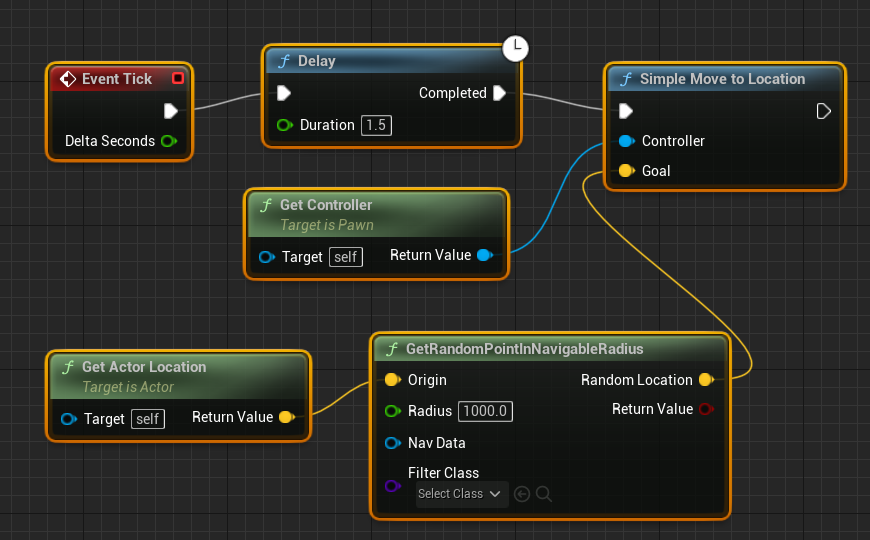The height and width of the screenshot is (540, 870).
Task: Select the GetRandomPointInNavigableRadius node title
Action: coord(524,349)
